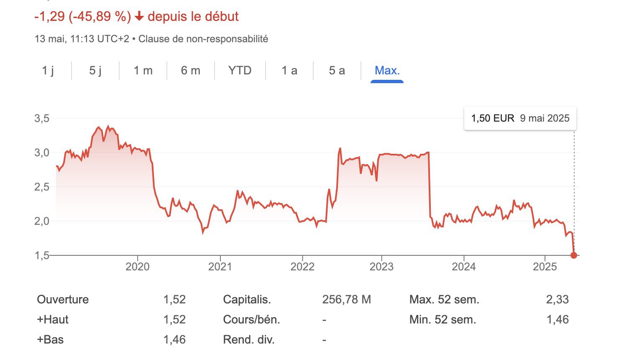This screenshot has height=364, width=624.
Task: Select the YTD tab
Action: tap(240, 70)
